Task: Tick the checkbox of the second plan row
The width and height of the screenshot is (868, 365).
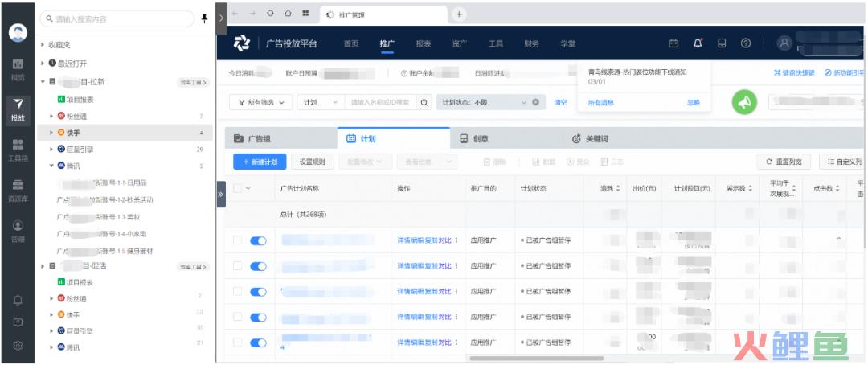Action: pos(237,266)
